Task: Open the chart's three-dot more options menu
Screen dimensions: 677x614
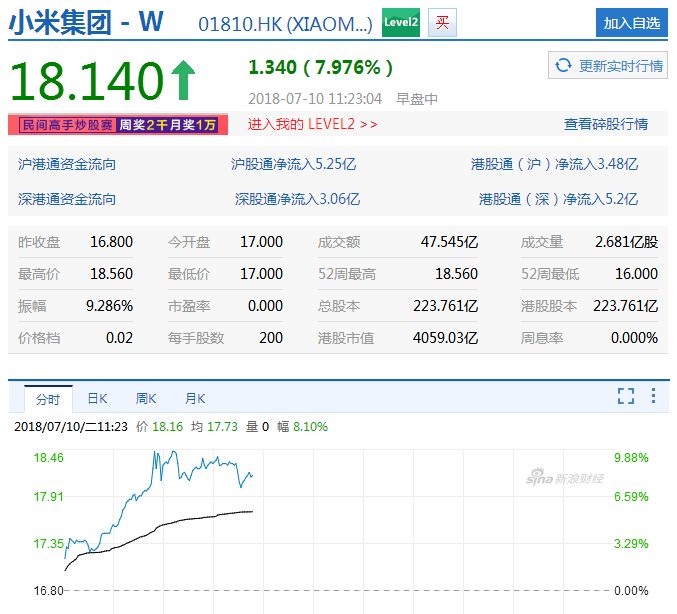Action: (x=653, y=396)
